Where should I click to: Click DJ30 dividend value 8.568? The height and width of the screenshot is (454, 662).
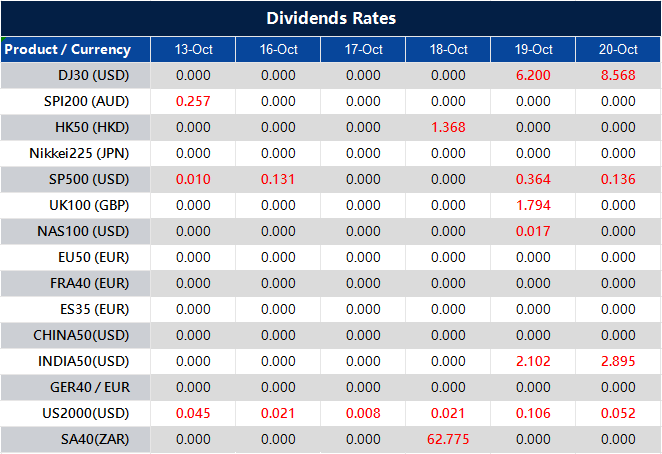618,75
